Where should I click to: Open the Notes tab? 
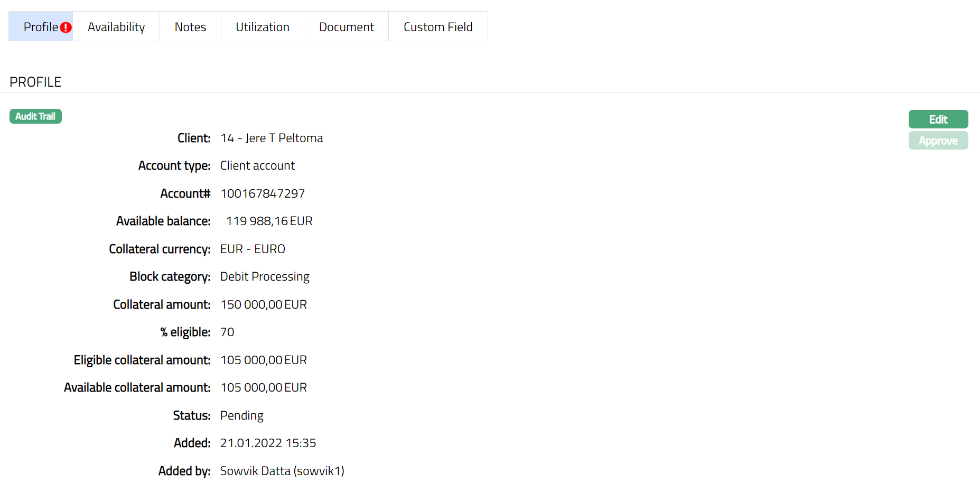190,27
